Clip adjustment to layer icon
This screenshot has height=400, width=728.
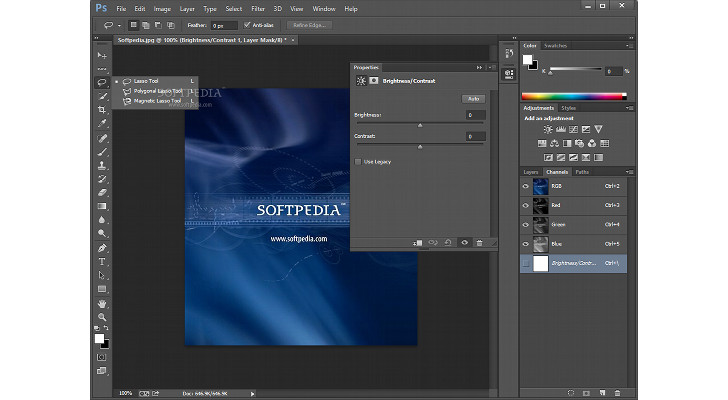tap(417, 243)
